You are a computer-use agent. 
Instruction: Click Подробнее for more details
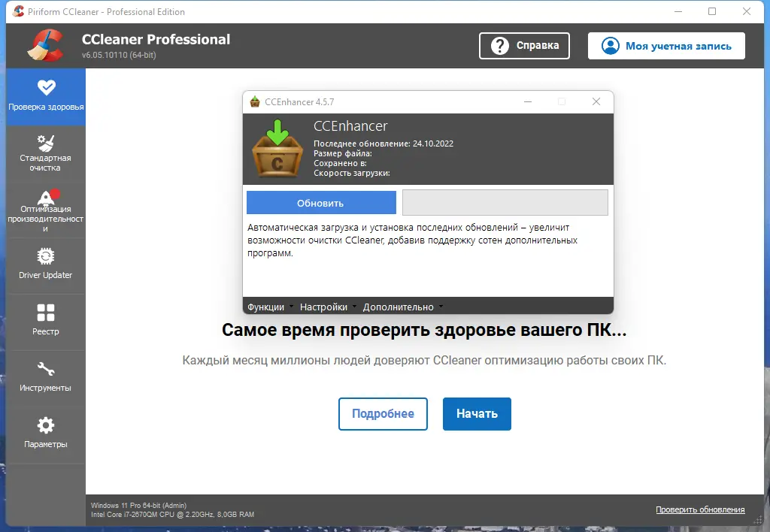(383, 413)
